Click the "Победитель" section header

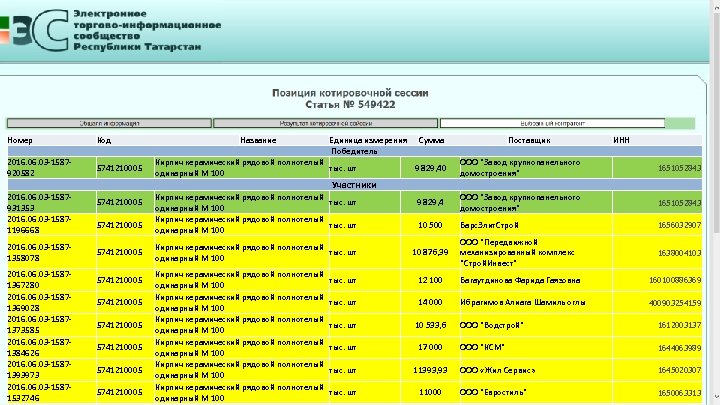pyautogui.click(x=354, y=151)
